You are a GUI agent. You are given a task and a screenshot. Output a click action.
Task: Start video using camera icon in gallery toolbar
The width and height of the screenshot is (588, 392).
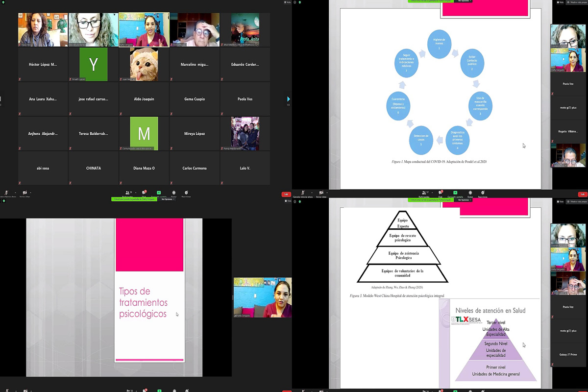pos(24,193)
